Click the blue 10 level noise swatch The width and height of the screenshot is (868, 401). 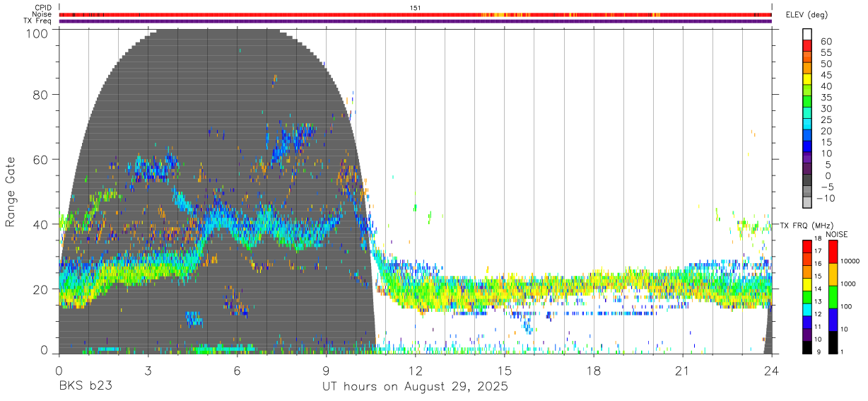pos(832,319)
